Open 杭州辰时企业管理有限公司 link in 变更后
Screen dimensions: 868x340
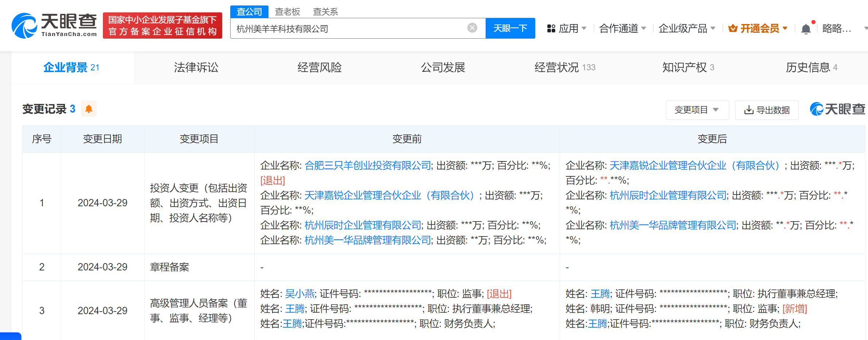pos(668,195)
